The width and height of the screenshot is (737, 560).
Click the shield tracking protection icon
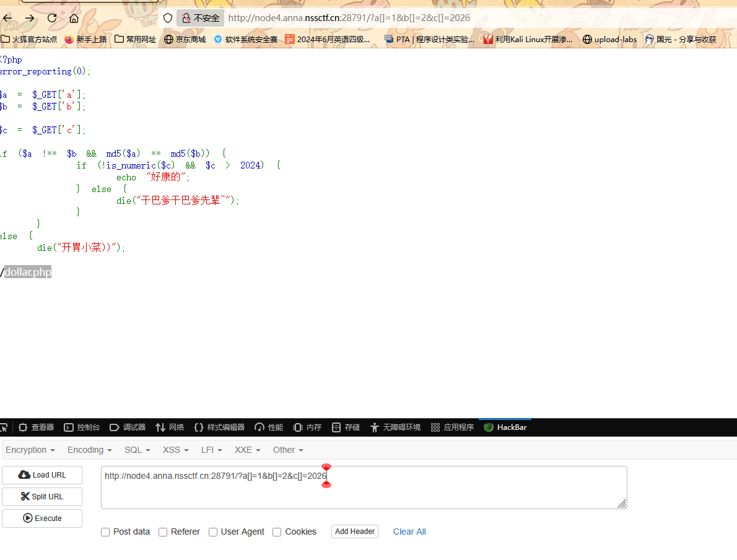click(x=168, y=18)
